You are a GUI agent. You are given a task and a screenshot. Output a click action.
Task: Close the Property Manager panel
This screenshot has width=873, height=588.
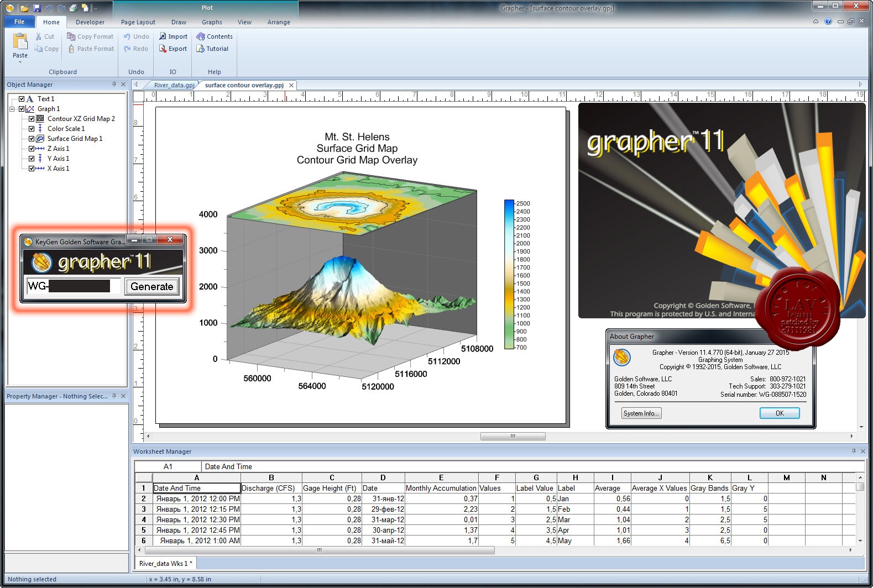(123, 396)
